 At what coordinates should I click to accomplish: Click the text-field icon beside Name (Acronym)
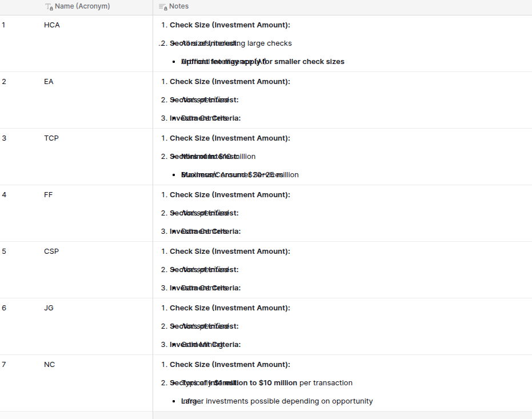coord(49,7)
